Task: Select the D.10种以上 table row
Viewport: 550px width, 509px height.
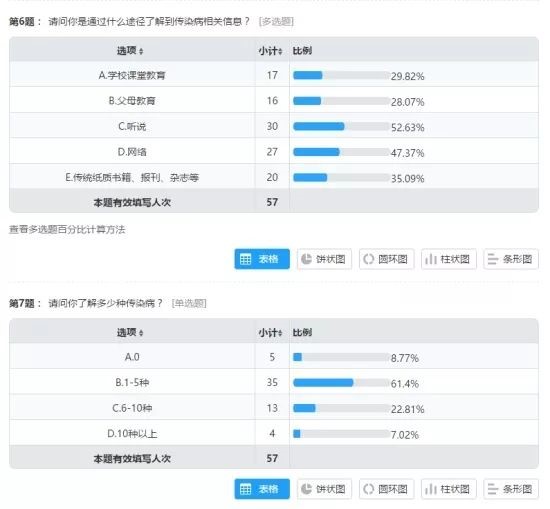Action: (x=274, y=433)
